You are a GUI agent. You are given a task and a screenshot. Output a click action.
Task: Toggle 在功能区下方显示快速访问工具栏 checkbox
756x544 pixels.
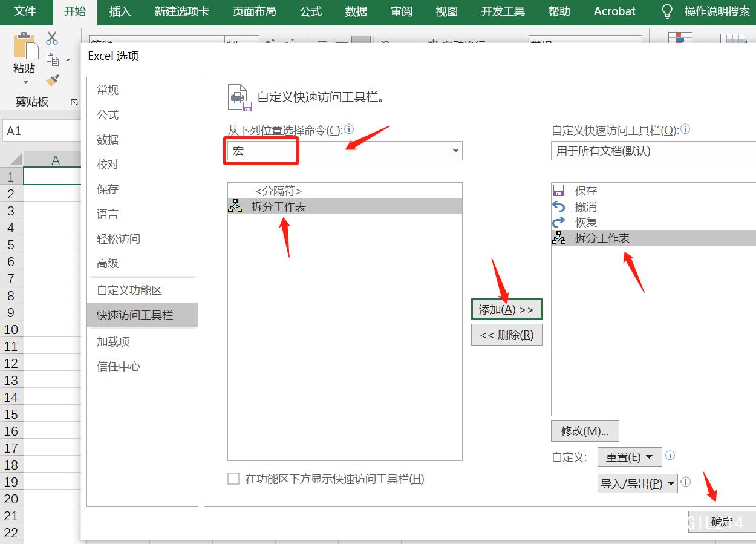tap(233, 479)
